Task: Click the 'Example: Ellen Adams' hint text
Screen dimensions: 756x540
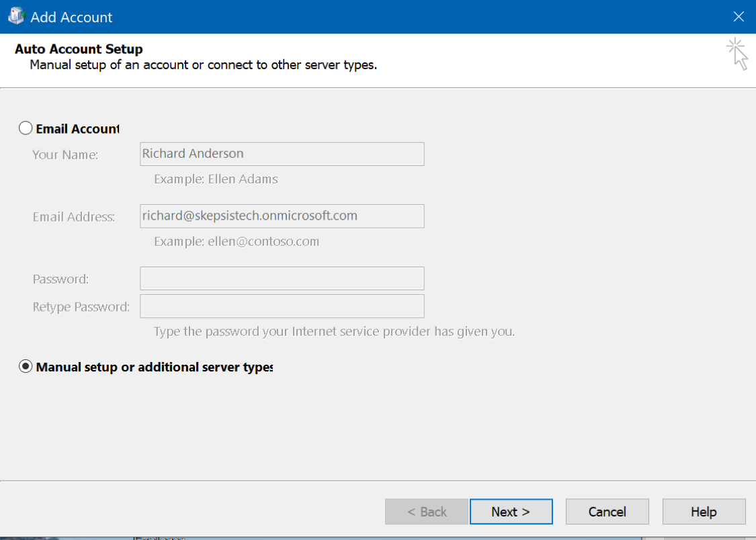Action: click(216, 179)
